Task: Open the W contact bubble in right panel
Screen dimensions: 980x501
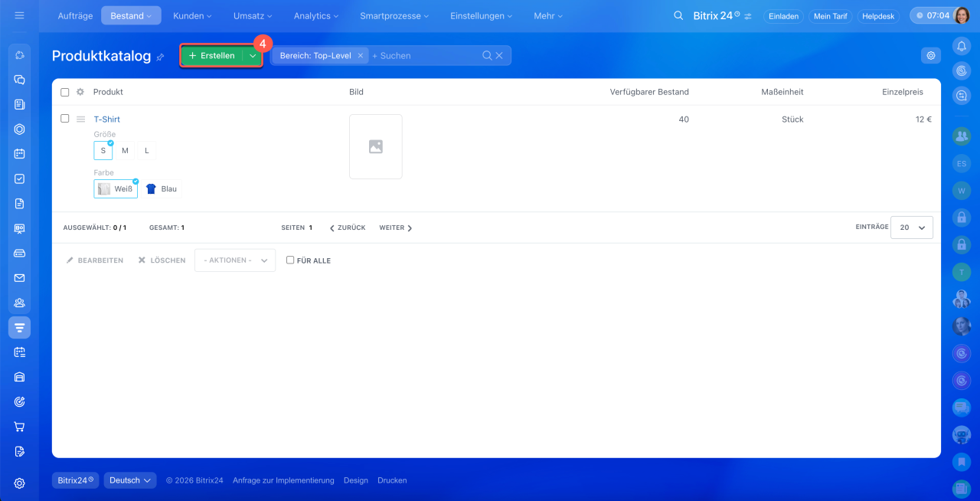Action: click(x=962, y=189)
